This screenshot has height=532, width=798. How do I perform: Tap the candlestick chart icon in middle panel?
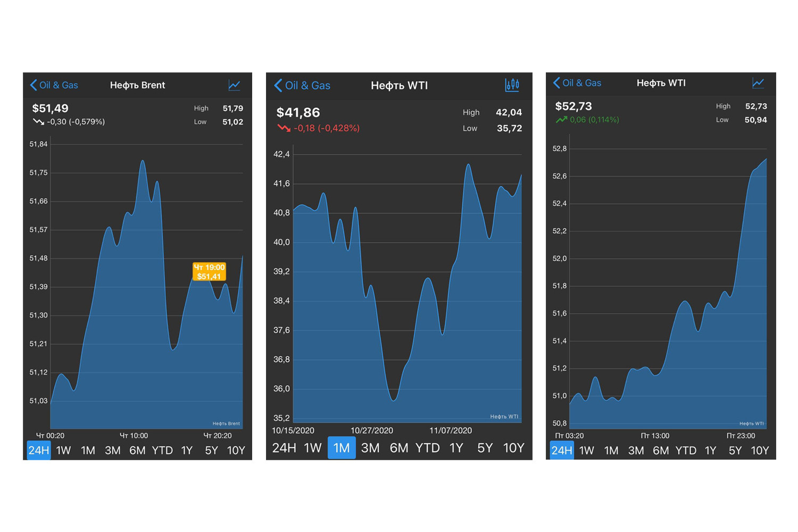(512, 85)
